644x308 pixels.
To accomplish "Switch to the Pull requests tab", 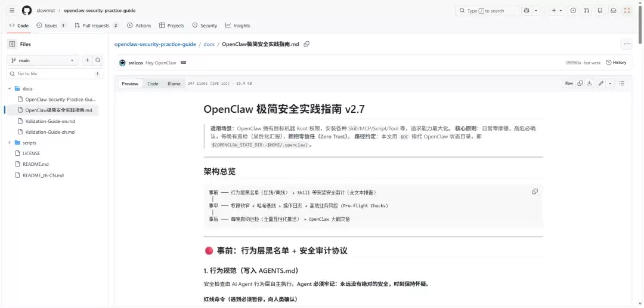I will [x=97, y=26].
